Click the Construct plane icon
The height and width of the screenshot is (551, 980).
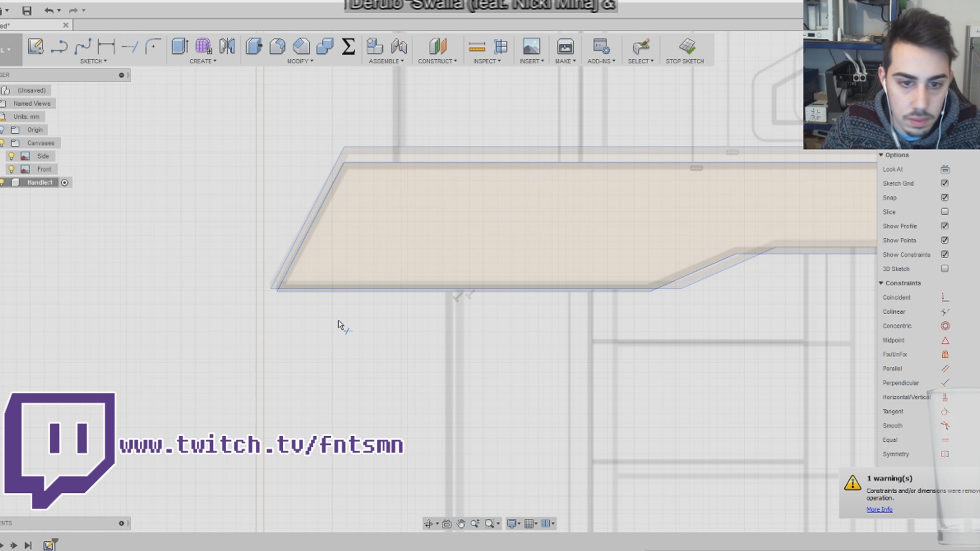tap(437, 46)
